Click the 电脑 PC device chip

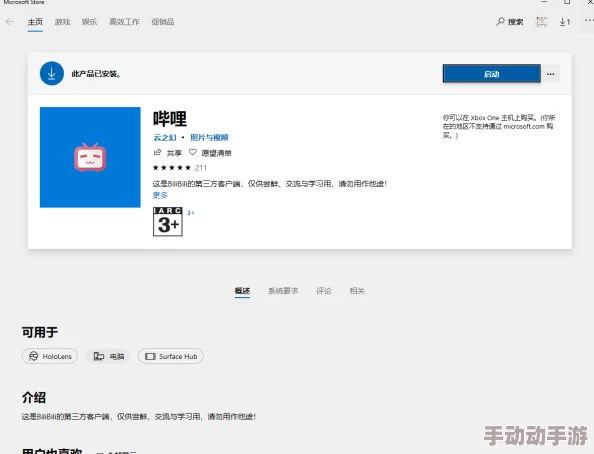(x=109, y=356)
